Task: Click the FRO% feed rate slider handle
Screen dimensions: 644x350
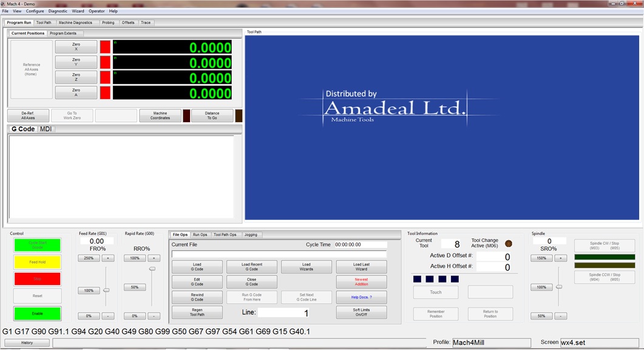Action: [x=106, y=290]
